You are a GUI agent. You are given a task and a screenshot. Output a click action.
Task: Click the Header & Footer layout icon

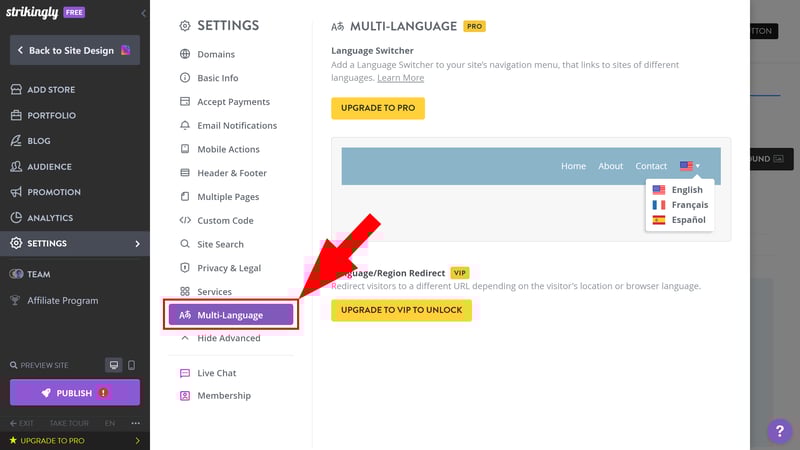[185, 172]
